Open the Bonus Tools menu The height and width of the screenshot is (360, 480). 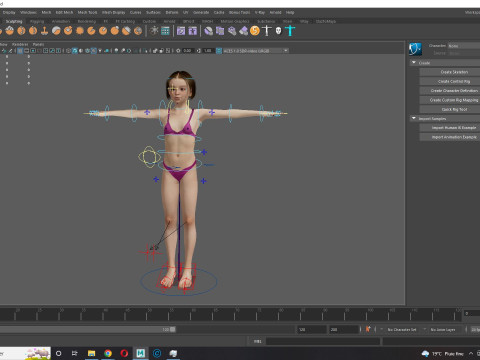pyautogui.click(x=239, y=12)
